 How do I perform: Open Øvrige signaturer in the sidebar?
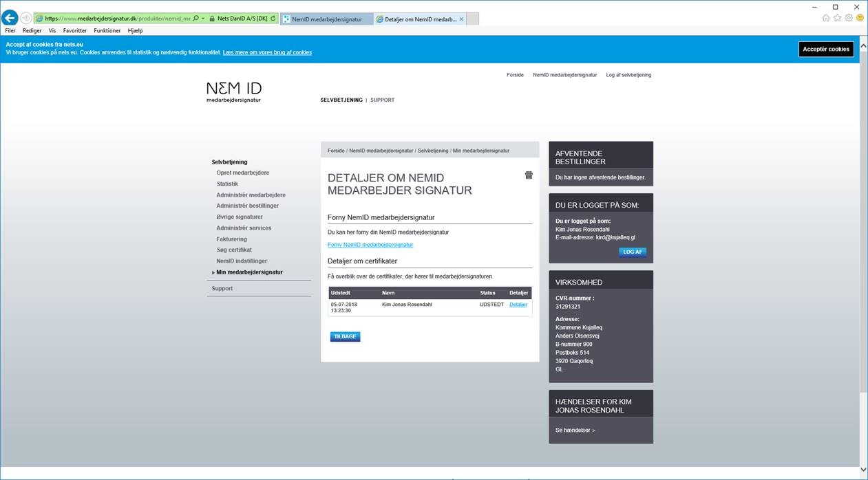239,217
